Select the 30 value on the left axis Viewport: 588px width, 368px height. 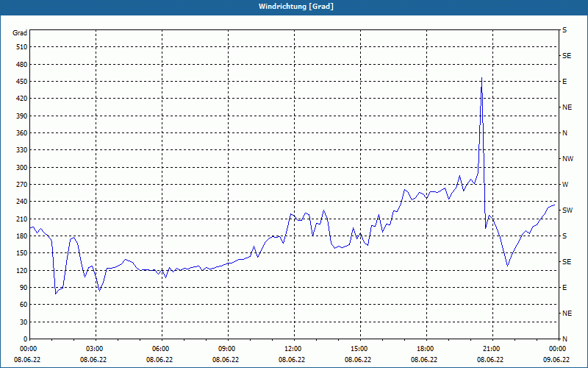point(24,322)
